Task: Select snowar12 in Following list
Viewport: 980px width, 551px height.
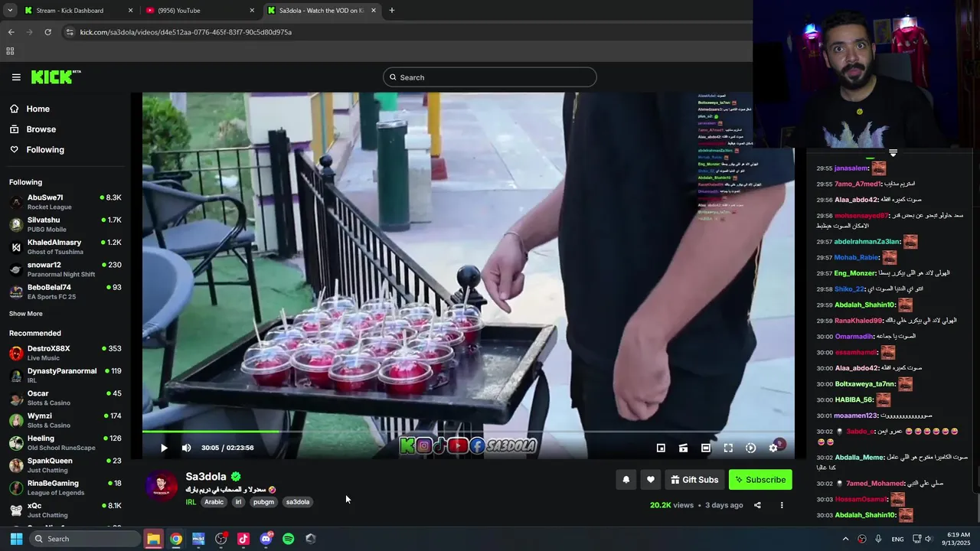Action: coord(64,269)
